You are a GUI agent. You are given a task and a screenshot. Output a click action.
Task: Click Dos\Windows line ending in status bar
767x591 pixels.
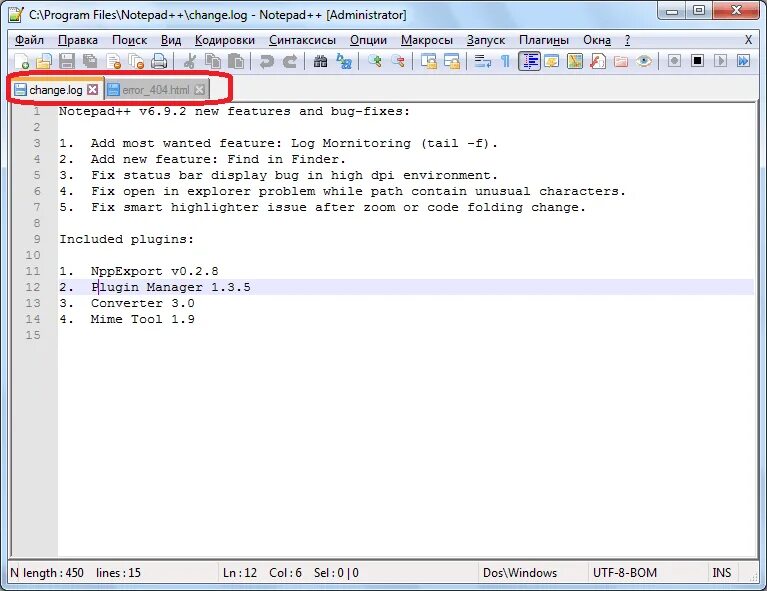click(x=520, y=572)
